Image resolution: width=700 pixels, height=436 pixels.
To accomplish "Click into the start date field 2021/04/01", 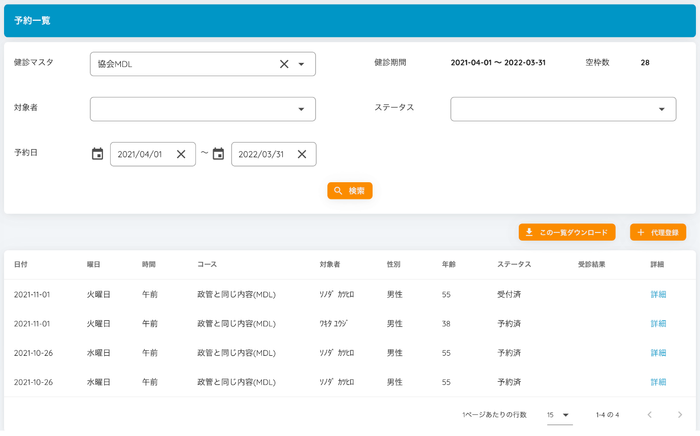I will 140,154.
